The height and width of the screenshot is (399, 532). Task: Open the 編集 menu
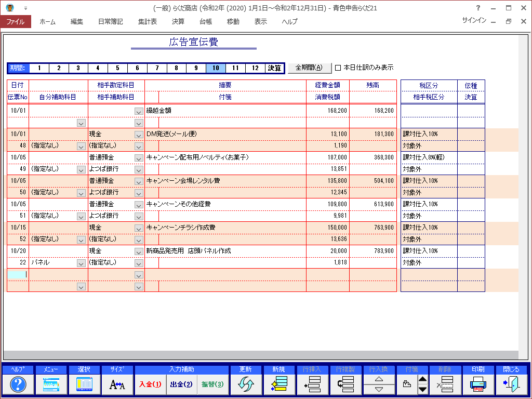tap(77, 21)
